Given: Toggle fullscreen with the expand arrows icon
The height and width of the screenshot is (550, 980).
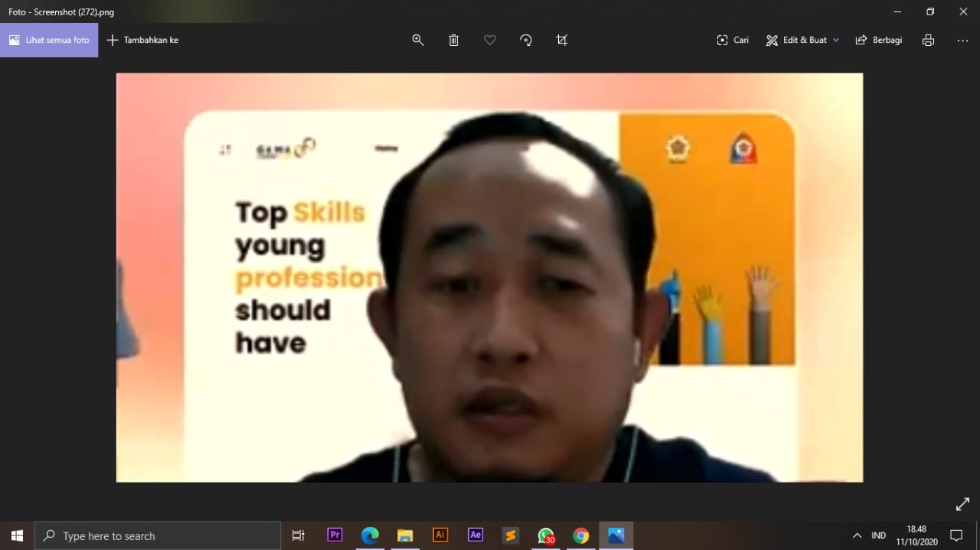Looking at the screenshot, I should tap(962, 504).
